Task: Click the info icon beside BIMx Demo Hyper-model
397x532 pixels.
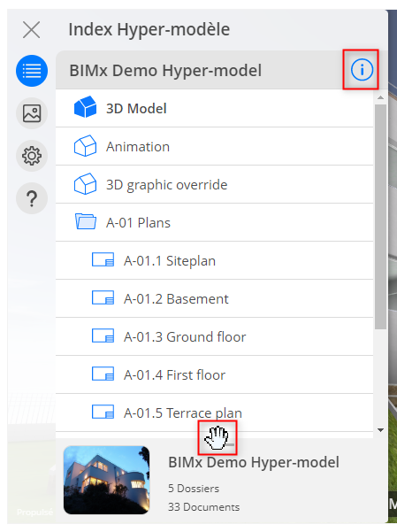Action: [362, 70]
